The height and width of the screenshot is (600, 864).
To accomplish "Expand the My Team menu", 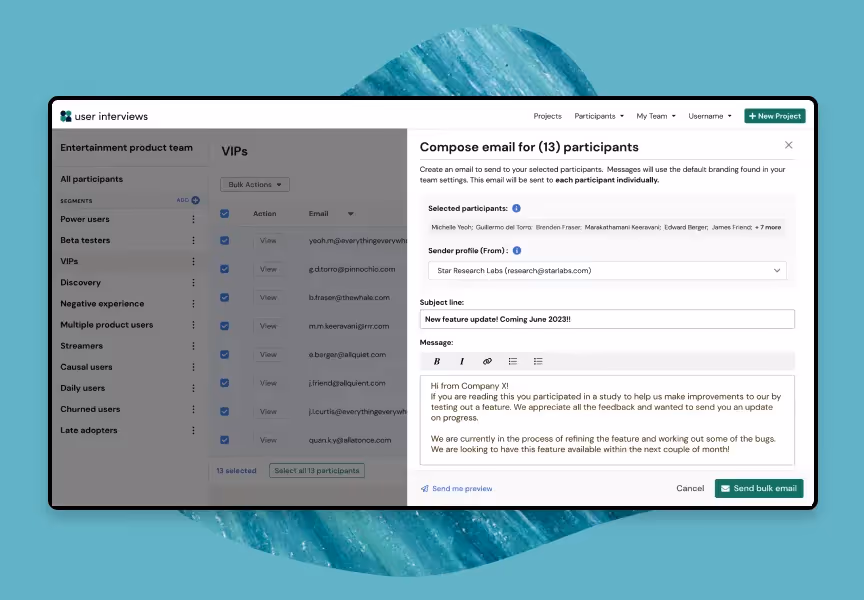I will (656, 116).
